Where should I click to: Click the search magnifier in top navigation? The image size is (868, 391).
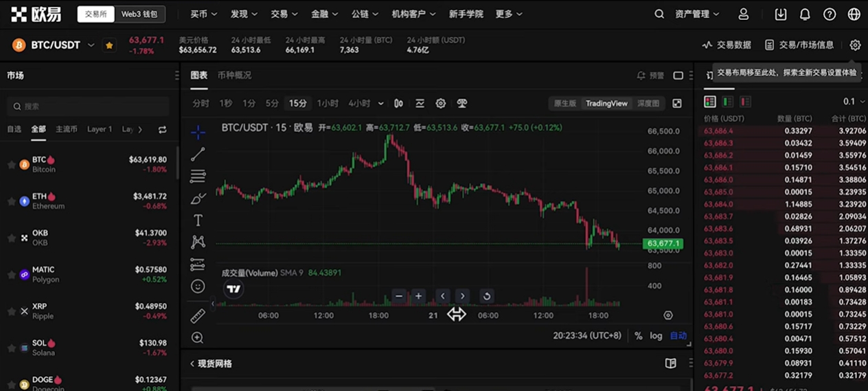659,14
